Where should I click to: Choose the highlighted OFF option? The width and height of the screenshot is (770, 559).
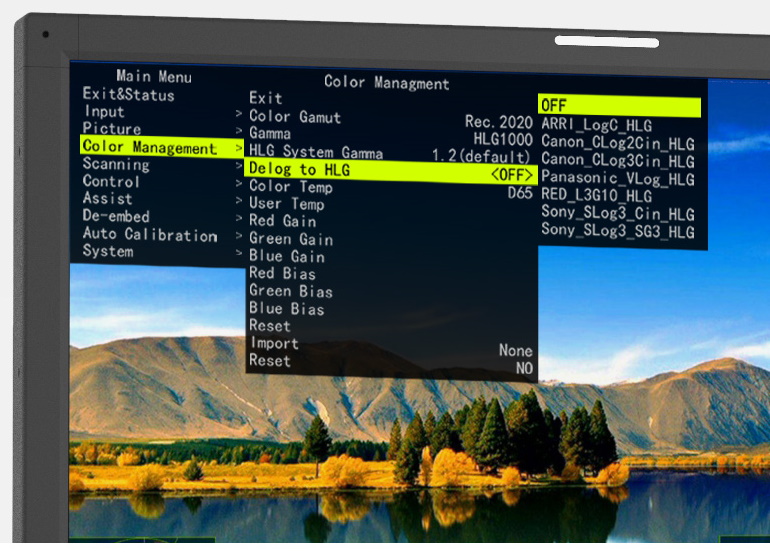(x=619, y=106)
